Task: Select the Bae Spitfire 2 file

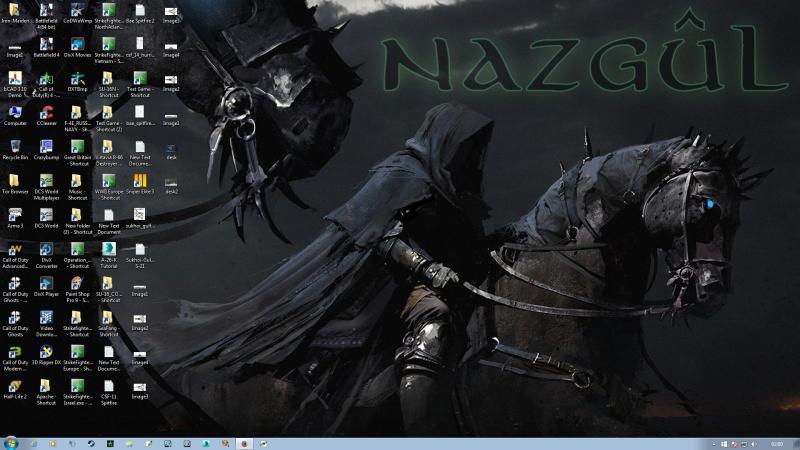Action: coord(140,14)
